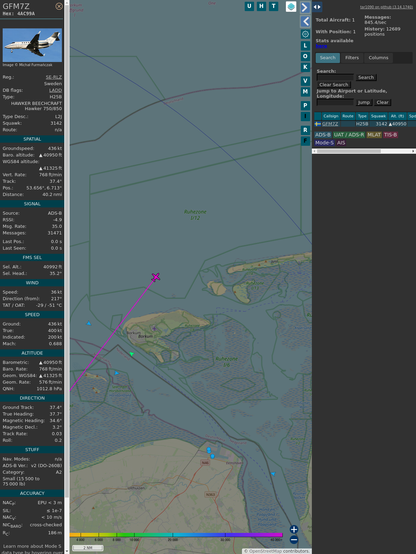The image size is (416, 554).
Task: Click the magenta GFM7Z aircraft marker on map
Action: (x=156, y=277)
